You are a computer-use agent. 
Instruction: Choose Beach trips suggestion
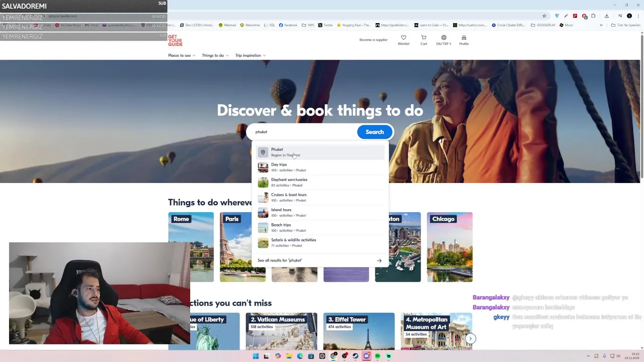[x=320, y=227]
